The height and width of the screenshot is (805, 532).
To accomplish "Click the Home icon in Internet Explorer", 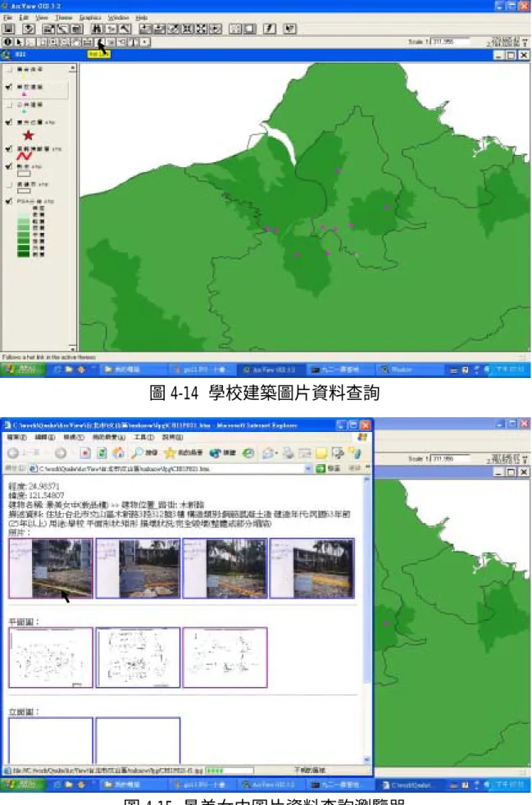I will pyautogui.click(x=119, y=453).
